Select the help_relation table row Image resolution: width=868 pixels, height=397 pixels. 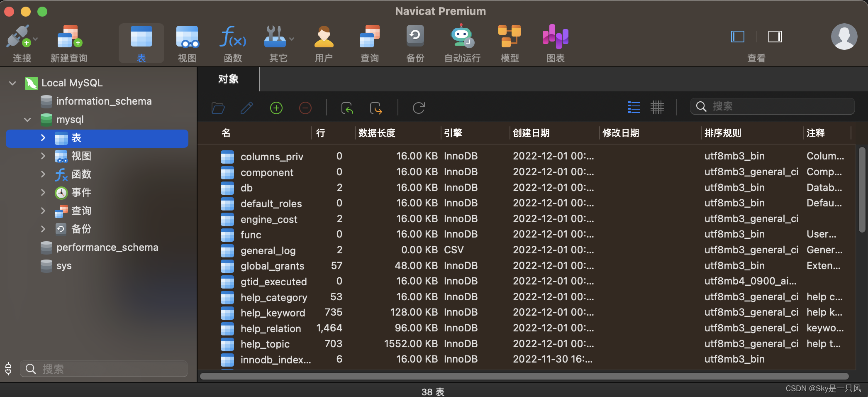click(526, 328)
